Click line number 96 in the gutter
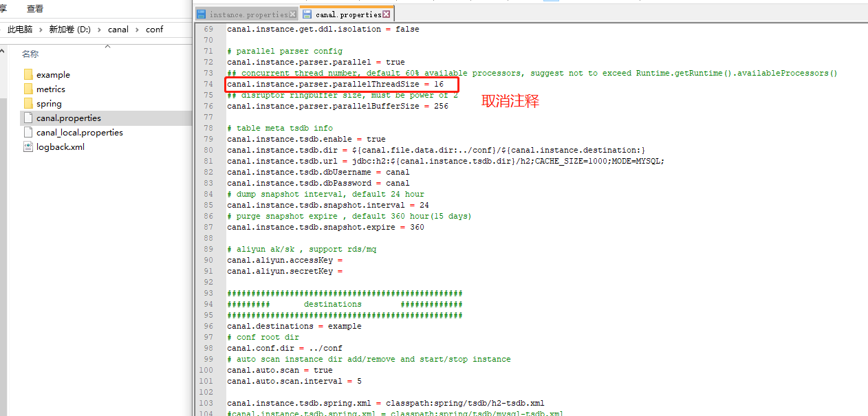Screen dimensions: 868x416 [208, 326]
